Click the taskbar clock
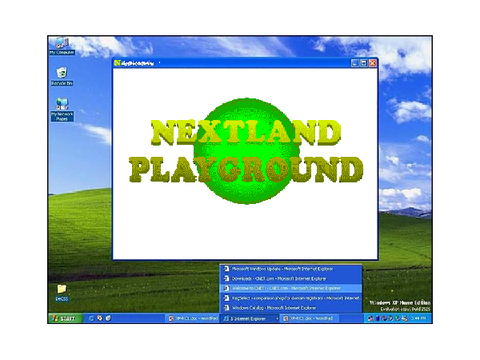The image size is (480, 360). pos(418,318)
